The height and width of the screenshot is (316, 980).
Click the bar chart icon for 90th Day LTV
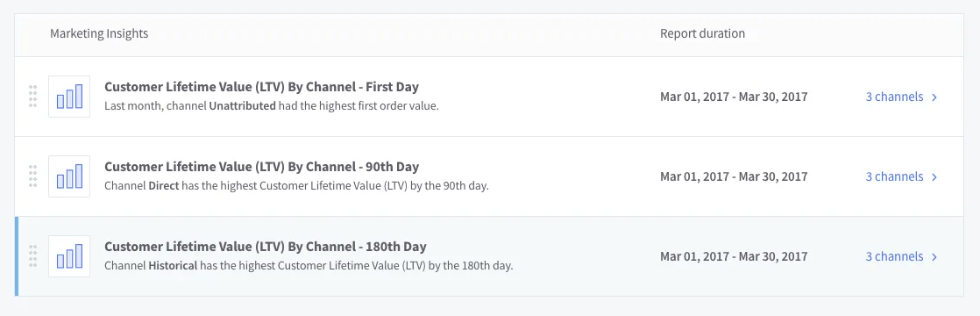[69, 176]
